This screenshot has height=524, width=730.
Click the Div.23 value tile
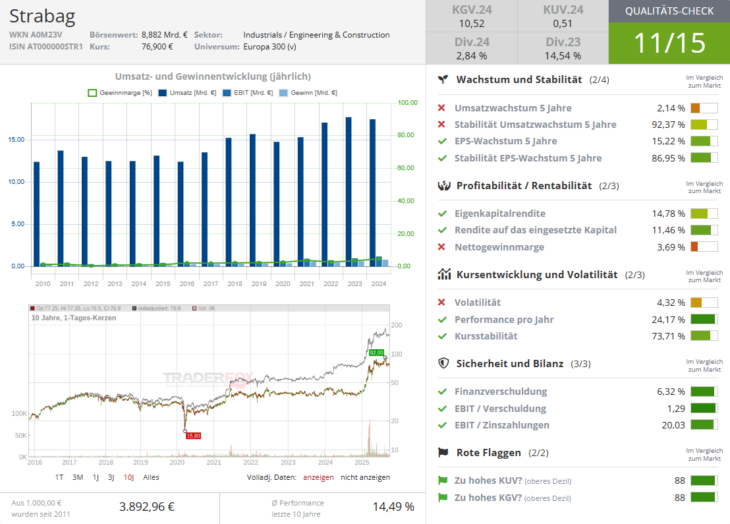pyautogui.click(x=563, y=48)
